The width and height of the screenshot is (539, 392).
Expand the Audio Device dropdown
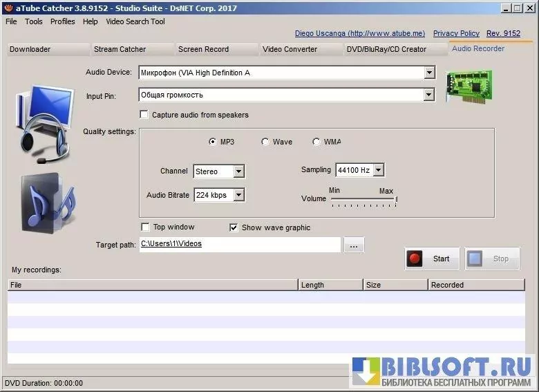click(x=429, y=73)
